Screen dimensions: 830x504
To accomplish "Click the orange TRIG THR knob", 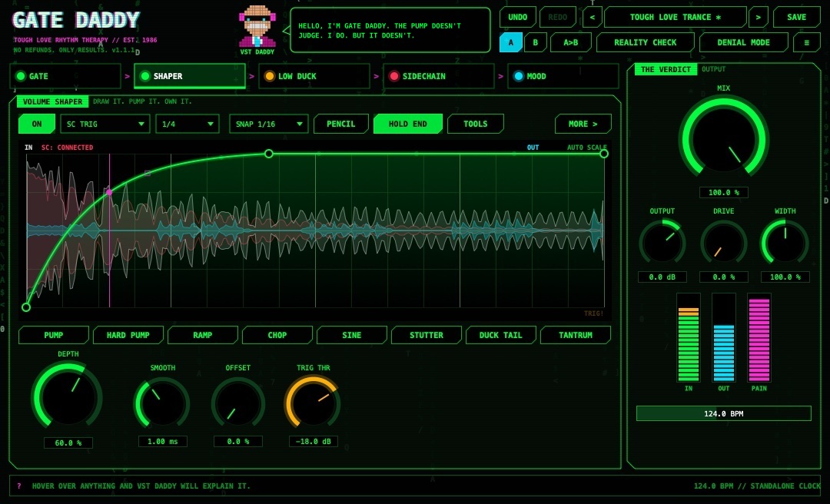I will pyautogui.click(x=313, y=403).
